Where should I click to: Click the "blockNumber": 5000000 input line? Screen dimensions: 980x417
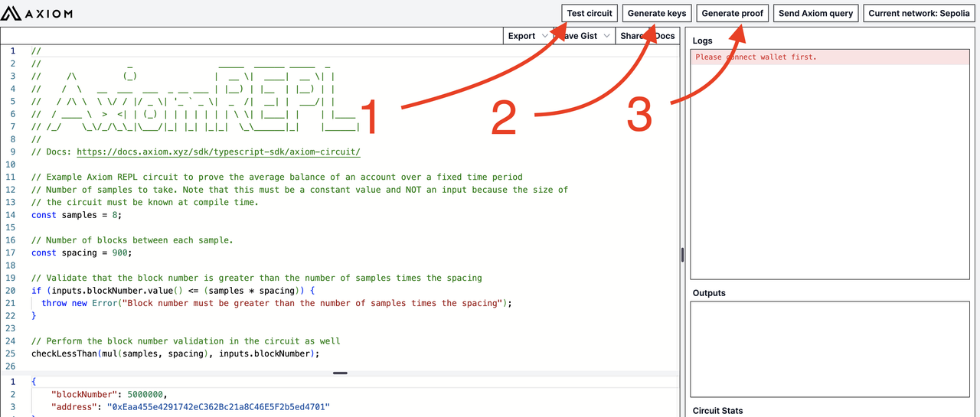click(x=108, y=393)
